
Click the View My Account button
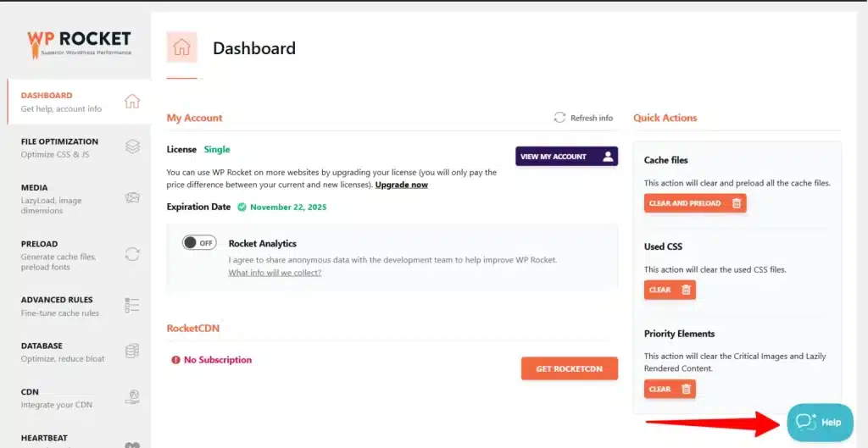[566, 157]
